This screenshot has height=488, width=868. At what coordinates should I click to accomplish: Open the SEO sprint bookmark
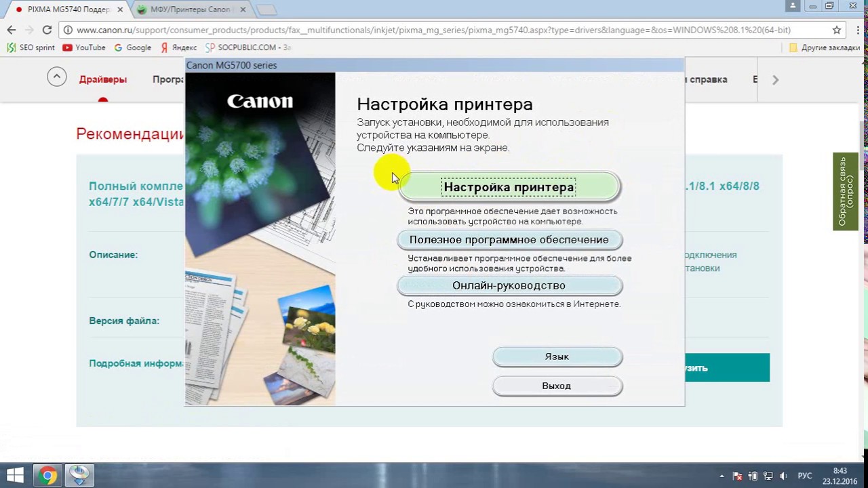click(31, 47)
